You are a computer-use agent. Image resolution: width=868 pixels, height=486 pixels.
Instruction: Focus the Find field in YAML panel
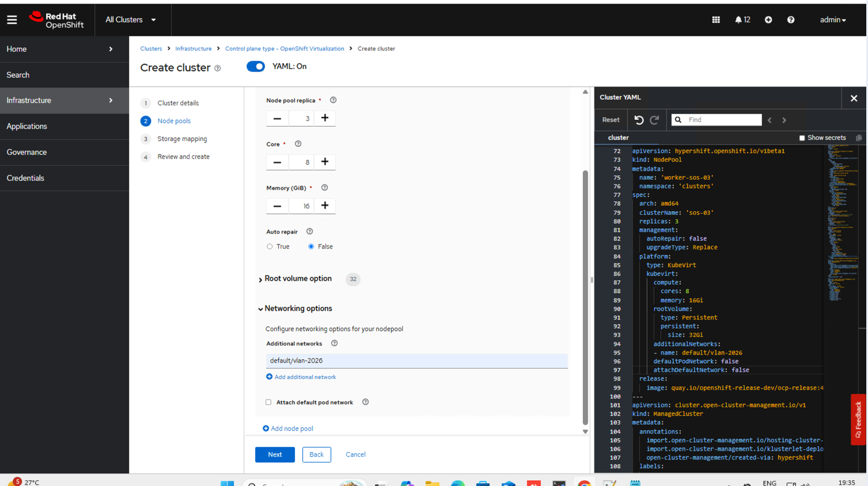click(x=717, y=120)
